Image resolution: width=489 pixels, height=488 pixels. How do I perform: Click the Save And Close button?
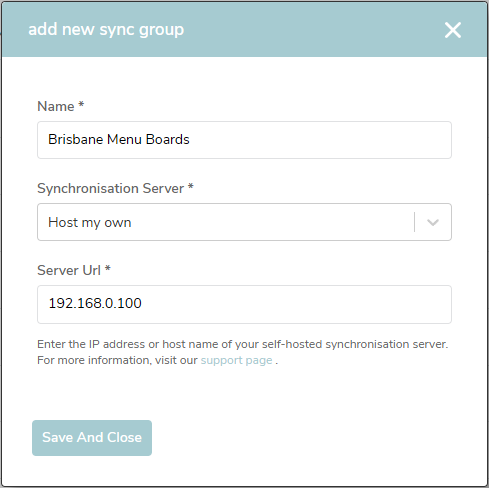point(92,438)
